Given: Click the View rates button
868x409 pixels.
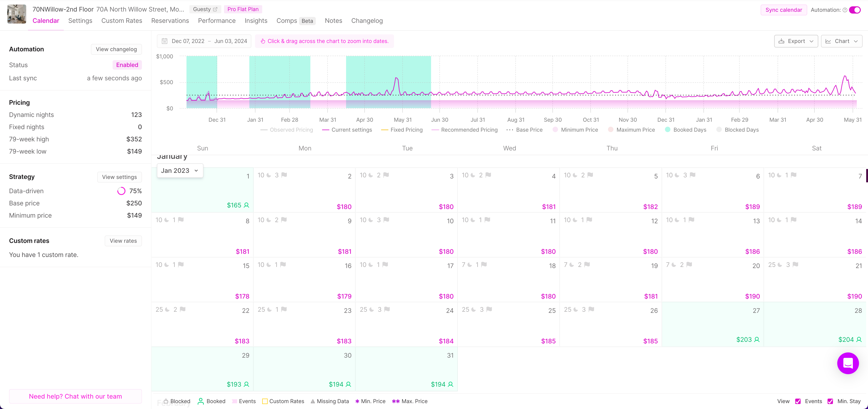Looking at the screenshot, I should [123, 241].
